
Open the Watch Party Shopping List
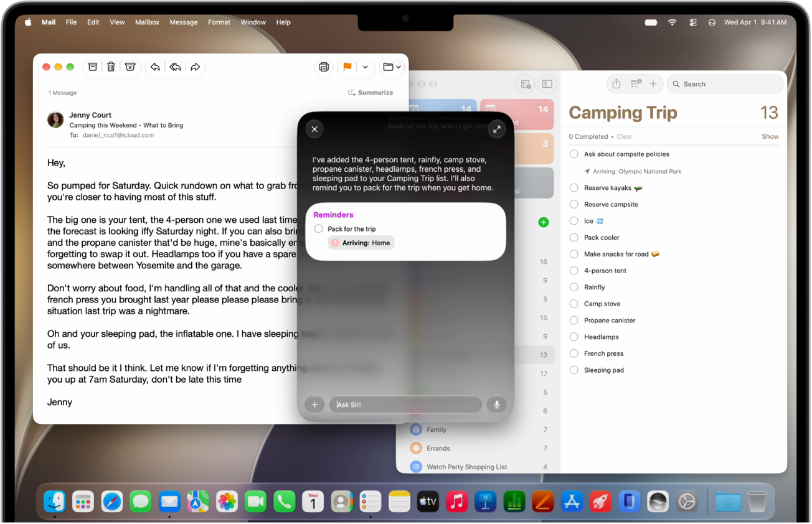coord(466,467)
